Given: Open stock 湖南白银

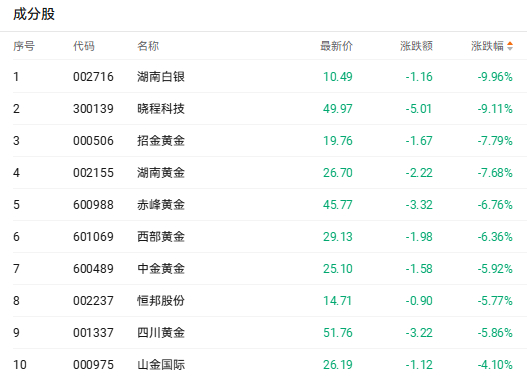Looking at the screenshot, I should pyautogui.click(x=161, y=77).
